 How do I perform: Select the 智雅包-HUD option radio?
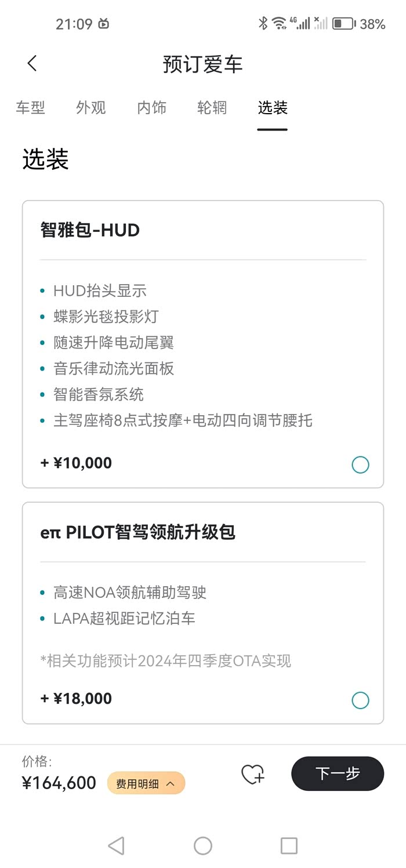(x=360, y=464)
